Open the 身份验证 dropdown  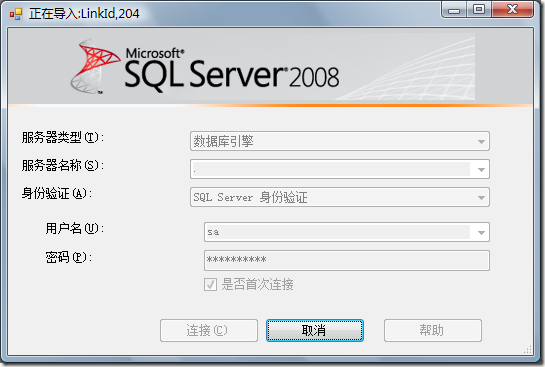(x=340, y=197)
